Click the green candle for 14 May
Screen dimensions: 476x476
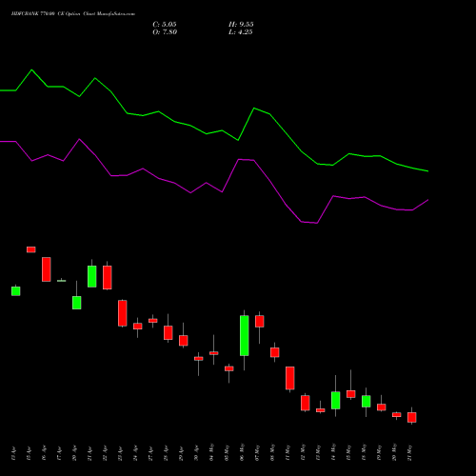[336, 400]
